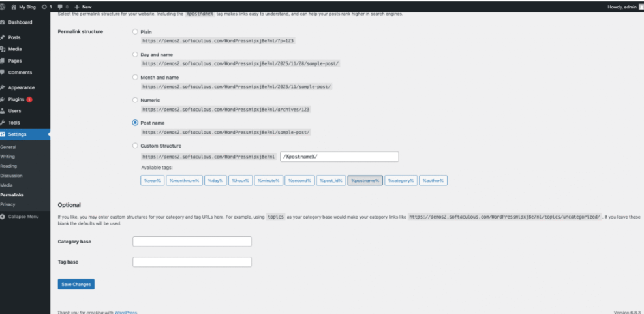Go to Writing settings submenu
This screenshot has height=314, width=644.
click(x=7, y=157)
